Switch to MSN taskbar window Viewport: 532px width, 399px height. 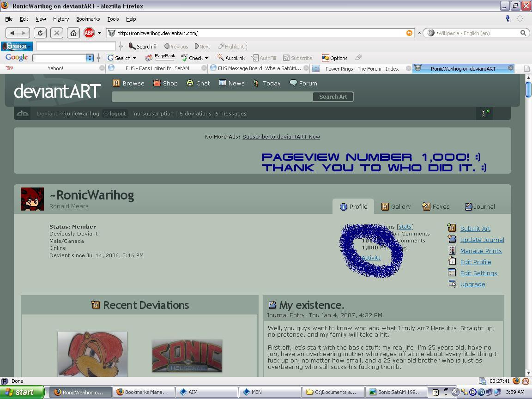270,392
